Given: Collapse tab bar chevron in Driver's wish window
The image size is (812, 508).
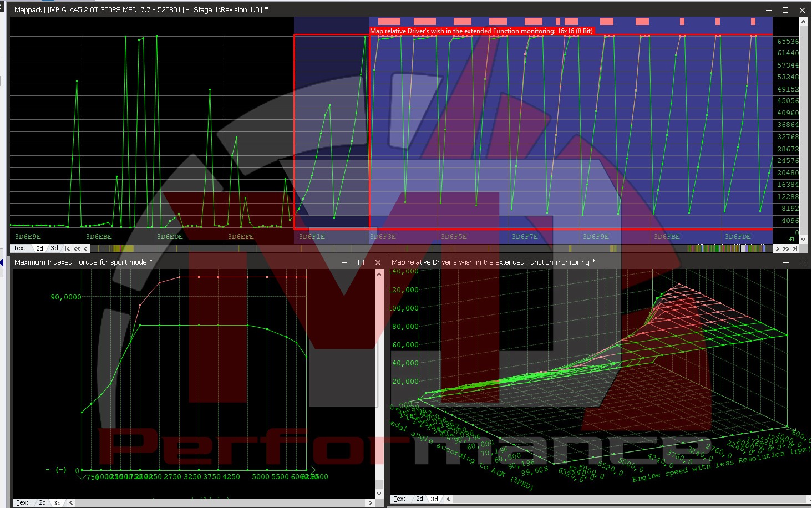Looking at the screenshot, I should (x=448, y=499).
